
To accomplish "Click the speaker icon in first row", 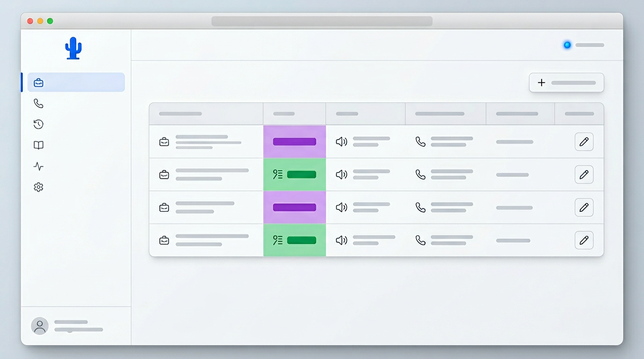I will tap(342, 142).
